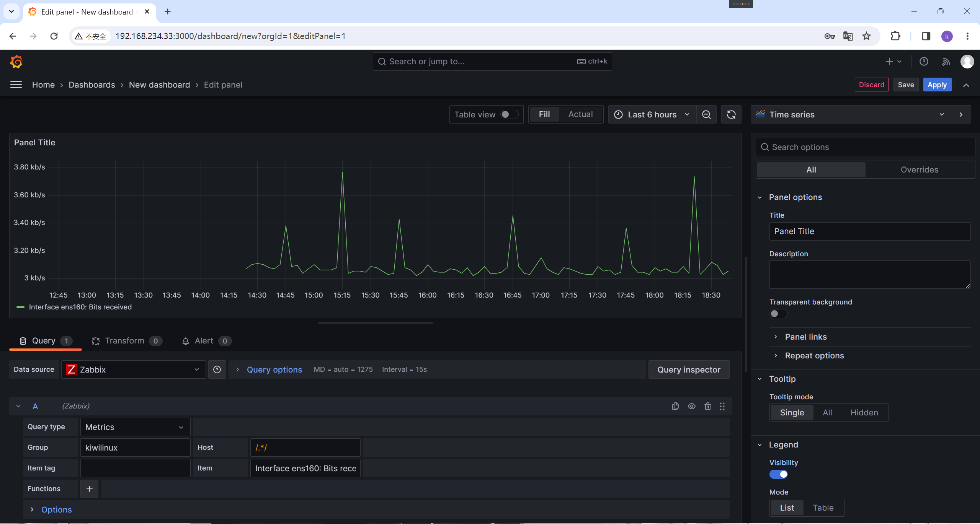Delete query A with trash icon
The height and width of the screenshot is (524, 980).
pyautogui.click(x=708, y=406)
